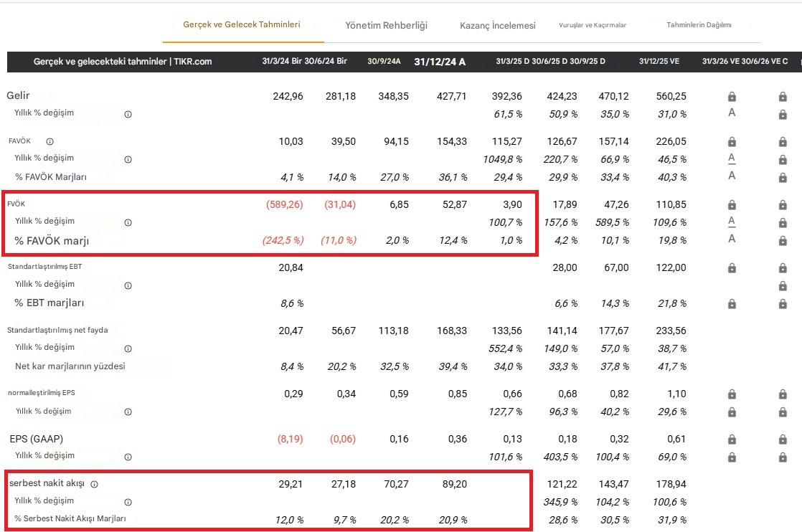Switch to the Yönetim Rehberliği tab

pyautogui.click(x=386, y=24)
